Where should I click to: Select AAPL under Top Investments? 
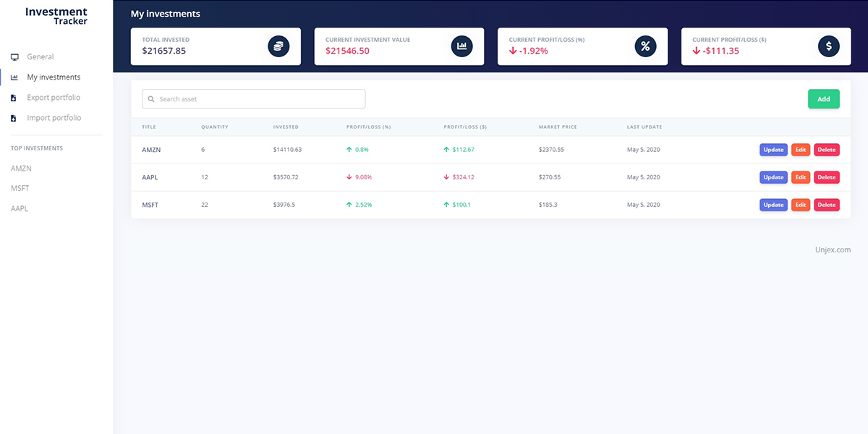(20, 209)
